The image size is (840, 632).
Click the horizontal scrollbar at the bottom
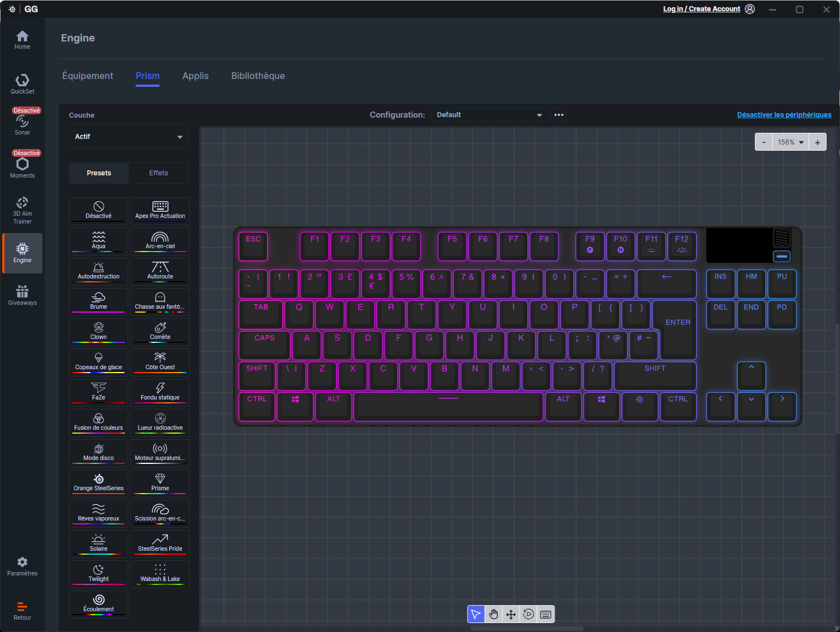(x=526, y=629)
